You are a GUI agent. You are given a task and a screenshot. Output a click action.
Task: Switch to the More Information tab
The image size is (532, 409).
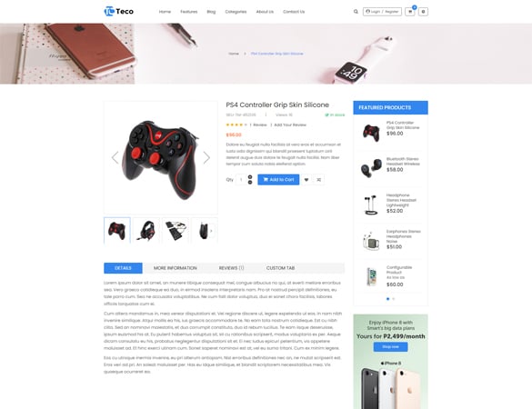pos(176,268)
